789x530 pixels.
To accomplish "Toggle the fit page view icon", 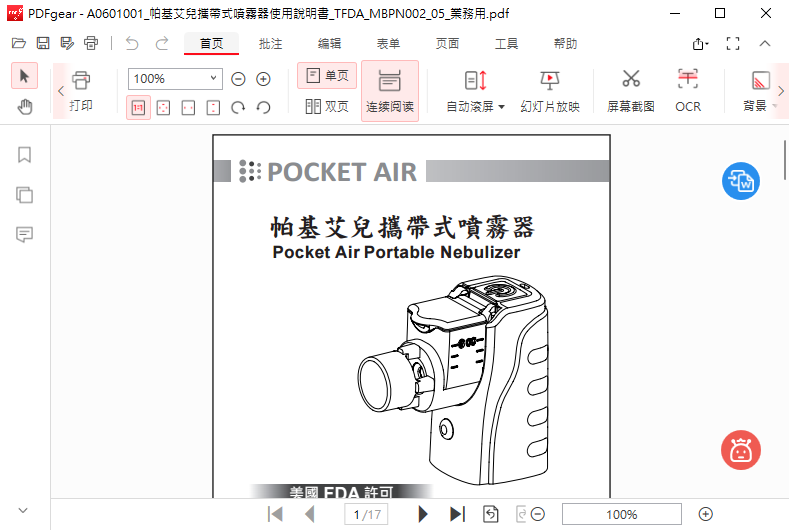I will (164, 107).
